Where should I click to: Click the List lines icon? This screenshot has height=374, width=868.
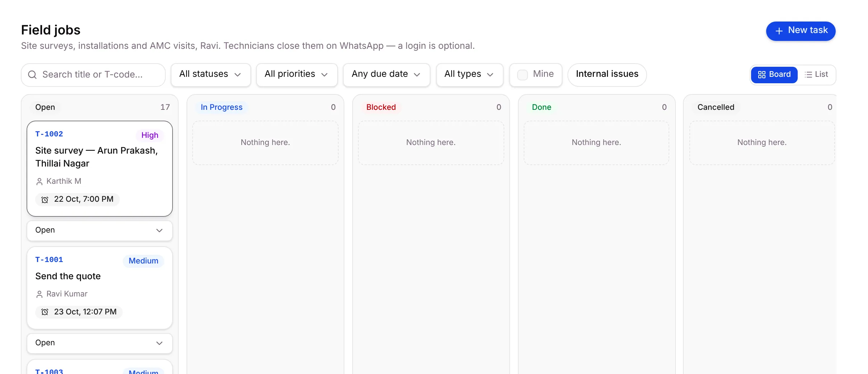808,75
